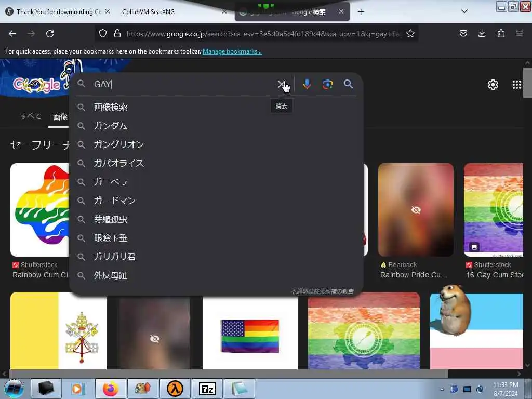
Task: Click the Manage bookmarks link
Action: [x=232, y=51]
